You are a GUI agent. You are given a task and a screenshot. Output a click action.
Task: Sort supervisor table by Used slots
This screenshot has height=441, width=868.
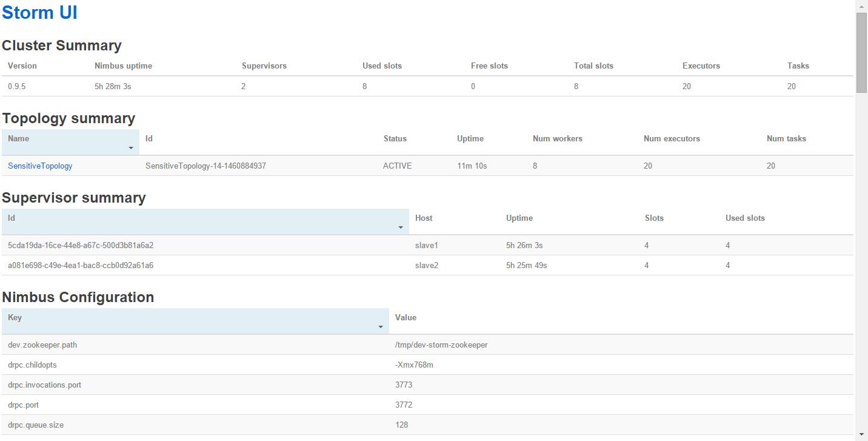[744, 218]
